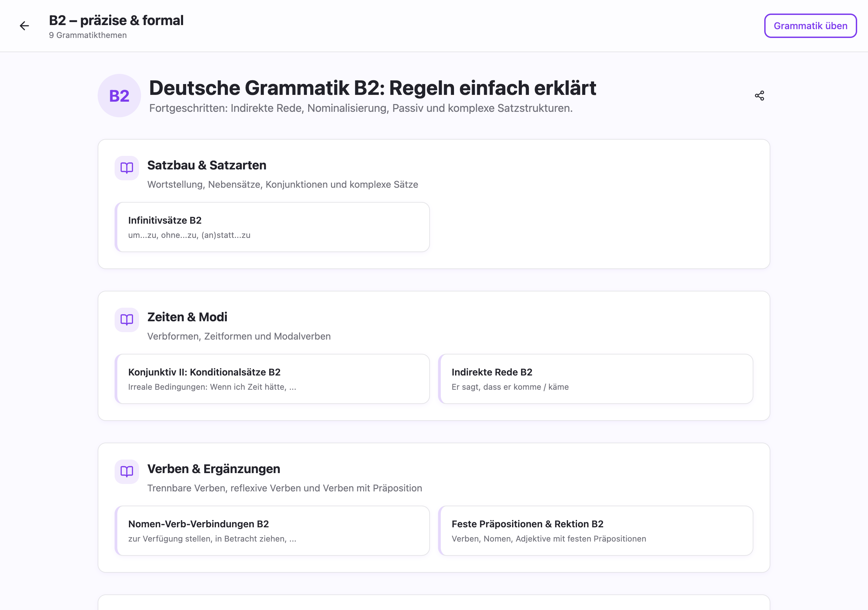Open the Infinitivsätze B2 topic card
The width and height of the screenshot is (868, 610).
(x=273, y=227)
